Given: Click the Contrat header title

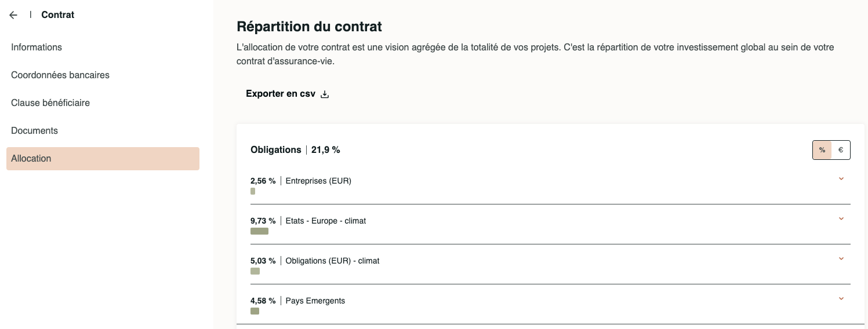Looking at the screenshot, I should coord(58,15).
